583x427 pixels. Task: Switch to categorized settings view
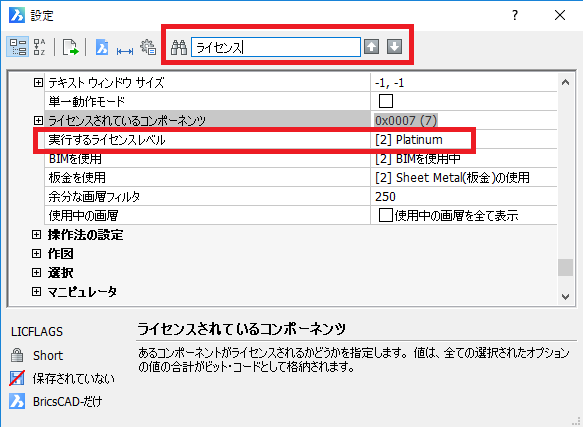click(17, 47)
